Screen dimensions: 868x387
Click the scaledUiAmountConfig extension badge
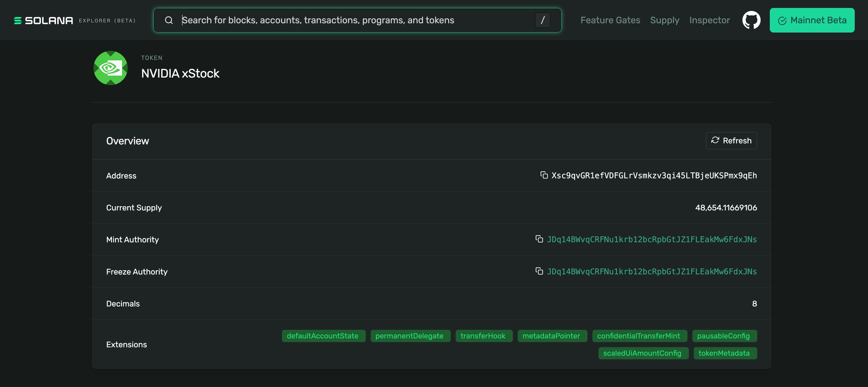coord(643,353)
